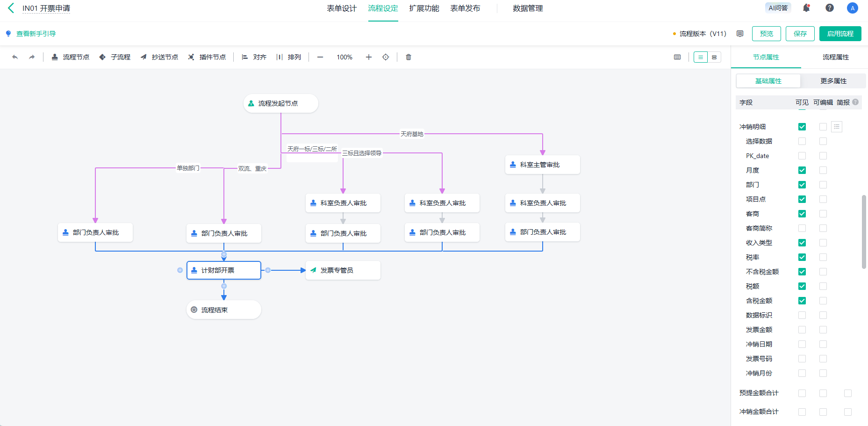Click the center canvas locate icon
Image resolution: width=868 pixels, height=426 pixels.
point(386,57)
